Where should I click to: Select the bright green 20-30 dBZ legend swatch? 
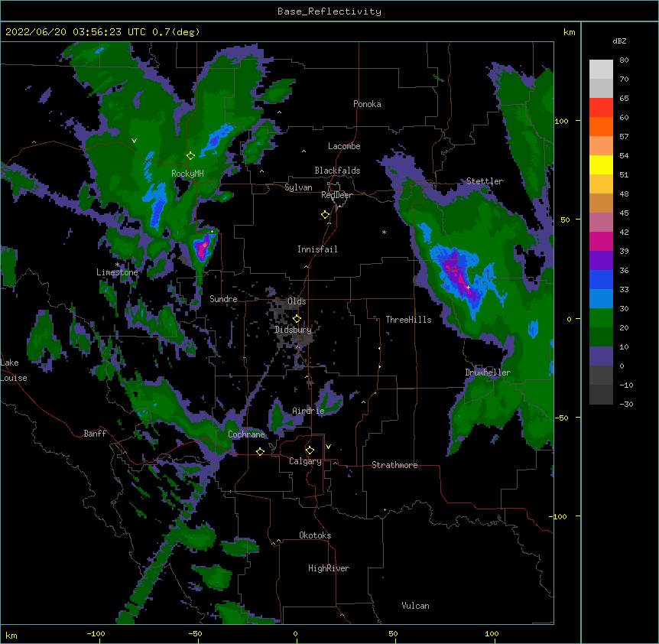pyautogui.click(x=601, y=318)
